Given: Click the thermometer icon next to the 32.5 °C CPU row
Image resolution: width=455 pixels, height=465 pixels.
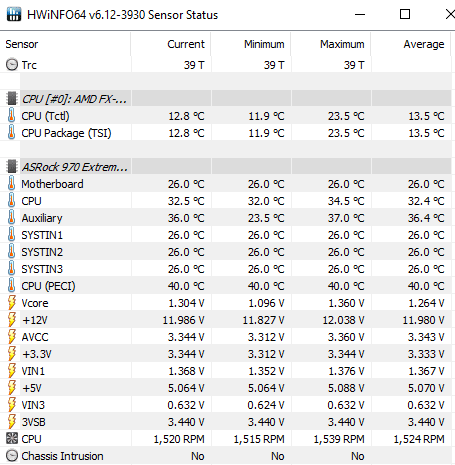Looking at the screenshot, I should point(12,201).
